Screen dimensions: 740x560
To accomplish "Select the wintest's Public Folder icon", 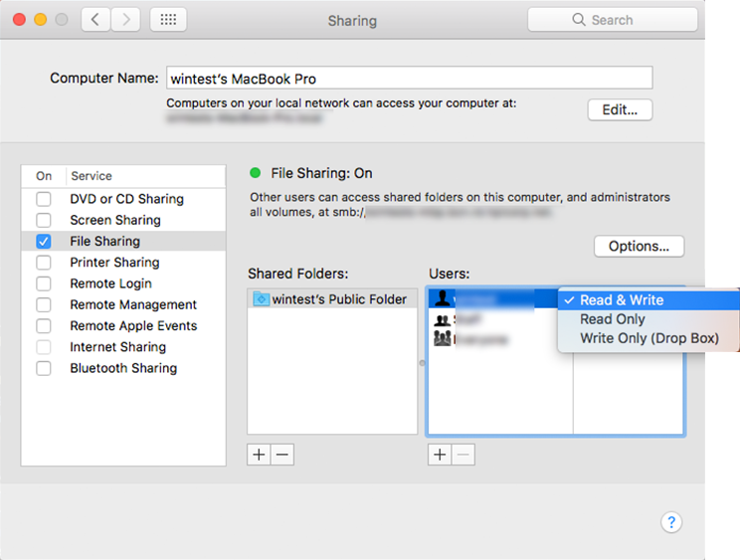I will pyautogui.click(x=262, y=299).
